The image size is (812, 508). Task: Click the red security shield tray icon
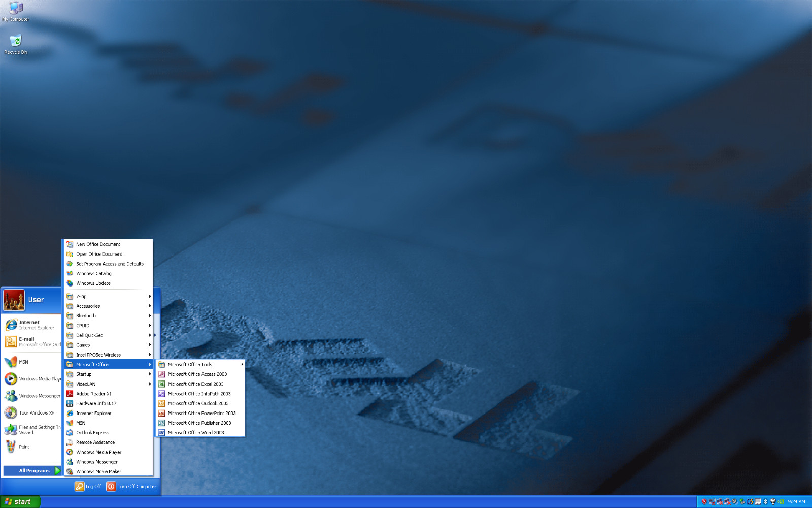coord(704,502)
